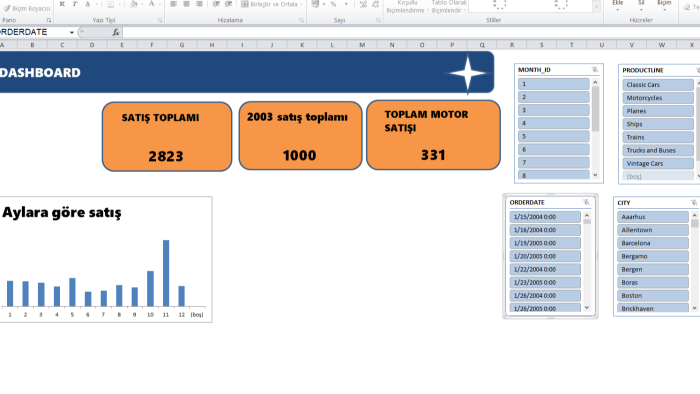Open the Sayı group dialog launcher
700x394 pixels.
pos(378,20)
